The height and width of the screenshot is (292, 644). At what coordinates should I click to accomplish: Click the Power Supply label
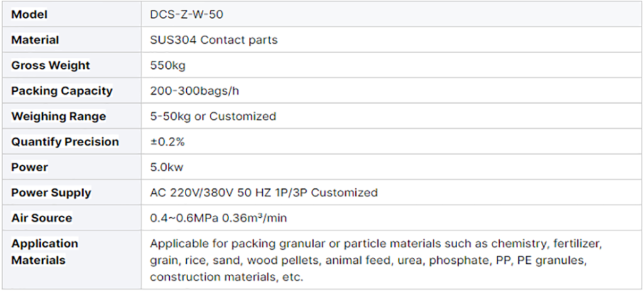tap(51, 192)
